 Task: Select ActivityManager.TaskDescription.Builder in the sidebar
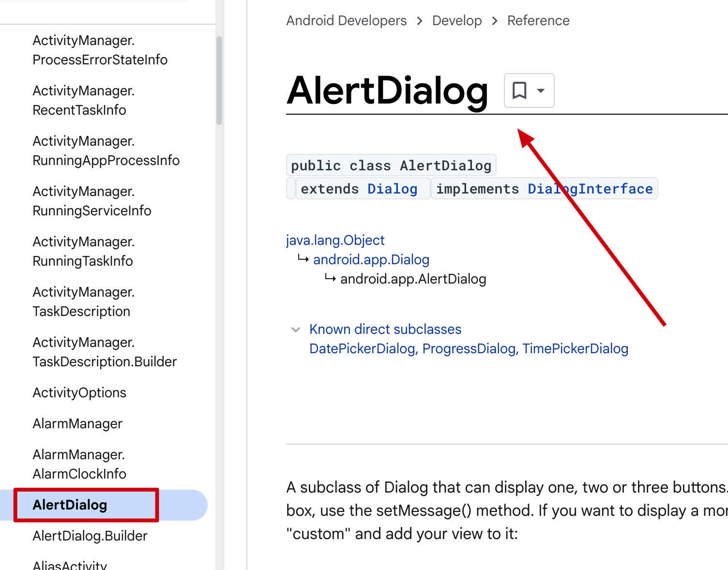coord(105,352)
